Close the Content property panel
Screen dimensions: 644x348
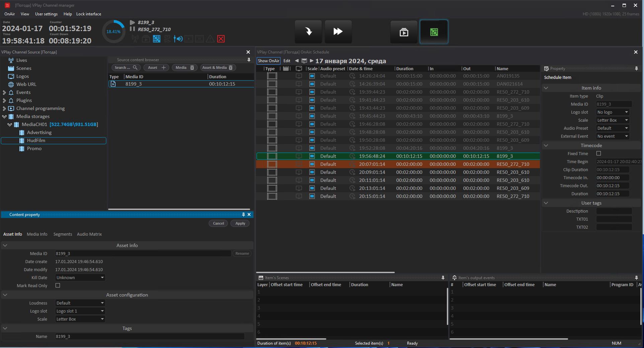[x=249, y=215]
